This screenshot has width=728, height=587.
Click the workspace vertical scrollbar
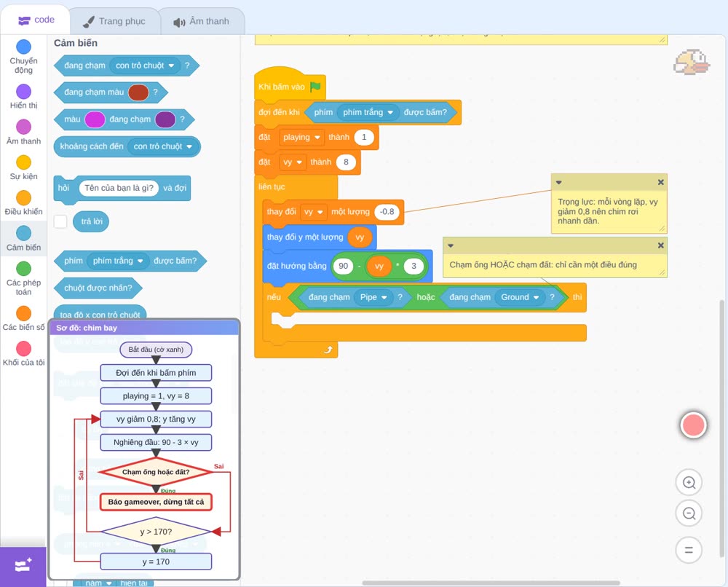[722, 428]
